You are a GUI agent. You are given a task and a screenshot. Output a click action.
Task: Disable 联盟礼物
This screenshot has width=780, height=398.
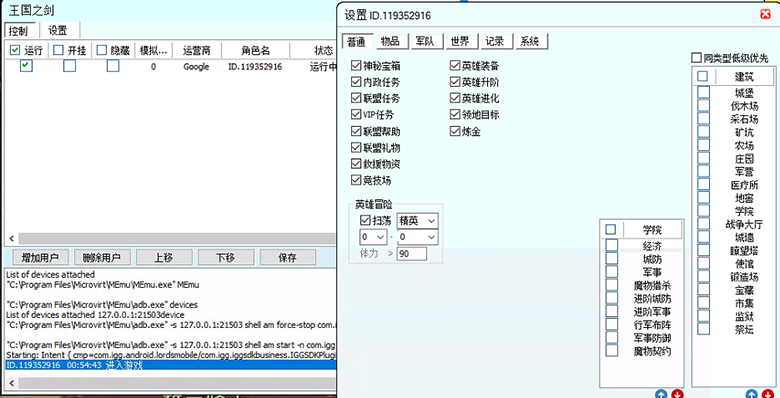click(x=356, y=148)
